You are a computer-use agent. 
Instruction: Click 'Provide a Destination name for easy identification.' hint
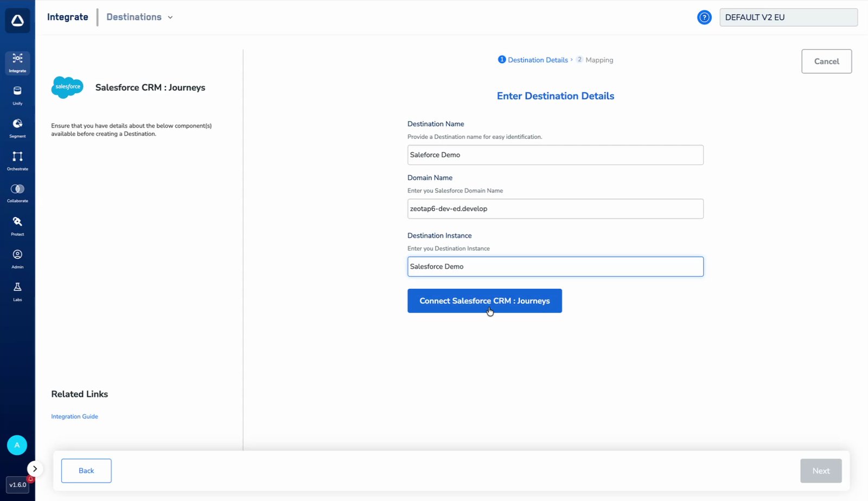475,137
